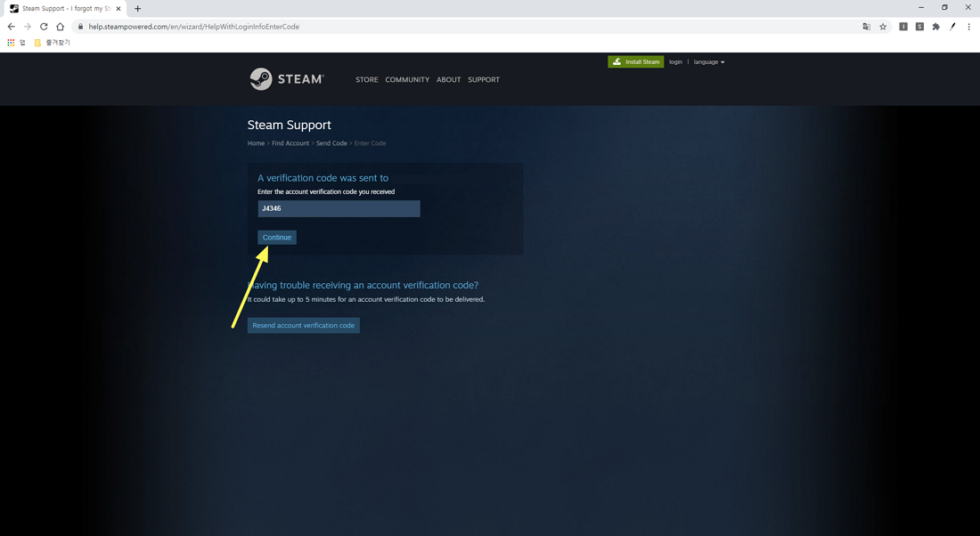Open the language dropdown

pos(709,61)
